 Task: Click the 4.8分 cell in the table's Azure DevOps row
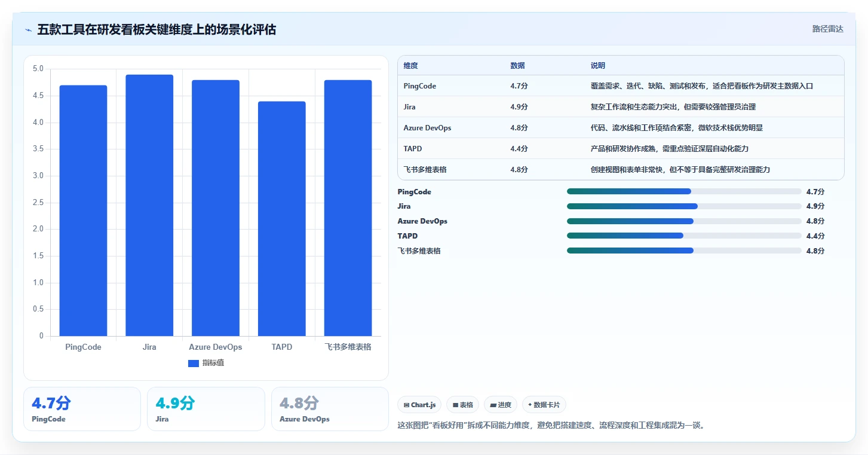[519, 128]
